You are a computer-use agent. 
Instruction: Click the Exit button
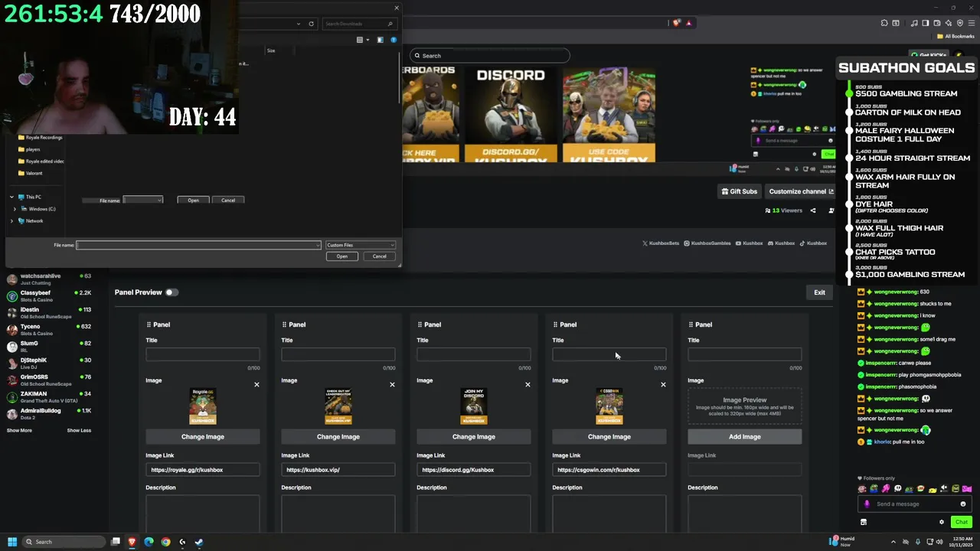(x=819, y=292)
